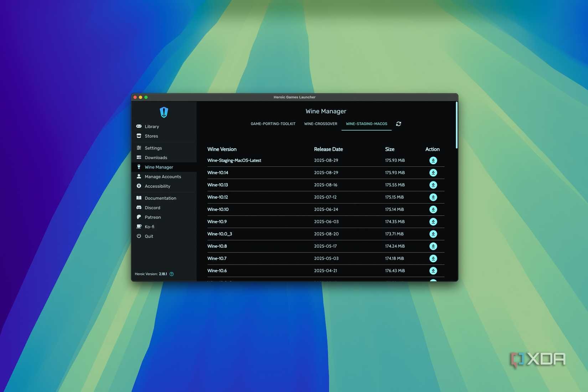Click the Discord icon in the sidebar
The height and width of the screenshot is (392, 588).
coord(139,207)
